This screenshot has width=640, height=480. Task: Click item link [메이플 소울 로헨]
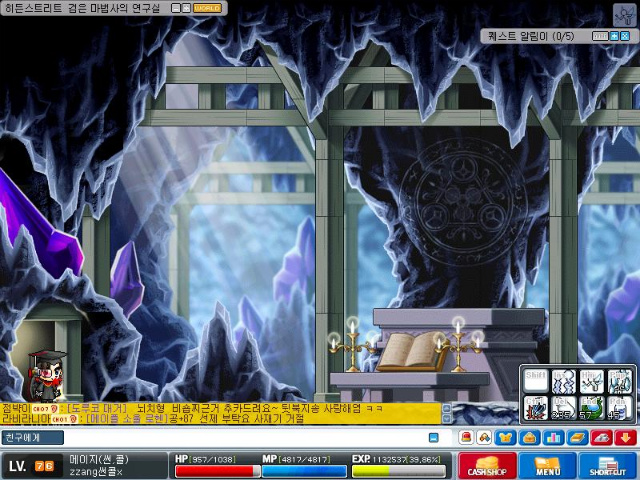(x=127, y=418)
